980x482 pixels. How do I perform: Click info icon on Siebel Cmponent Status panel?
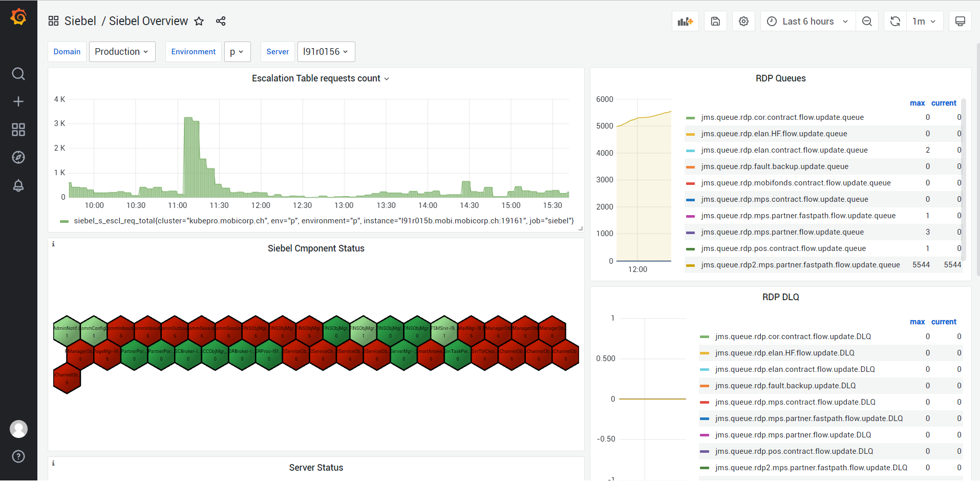click(x=53, y=244)
